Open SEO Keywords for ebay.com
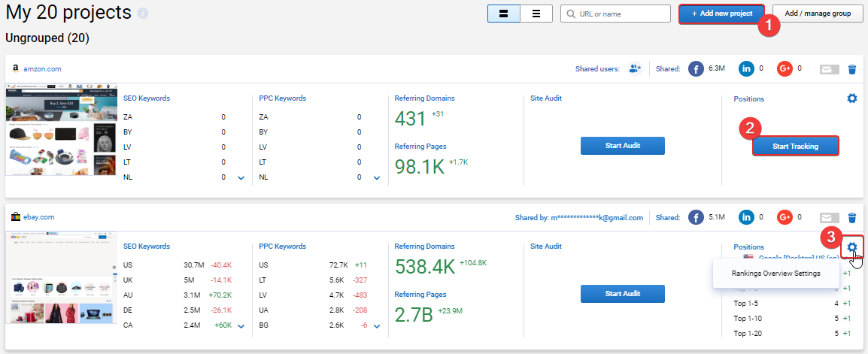Screen dimensions: 868x354 (147, 247)
